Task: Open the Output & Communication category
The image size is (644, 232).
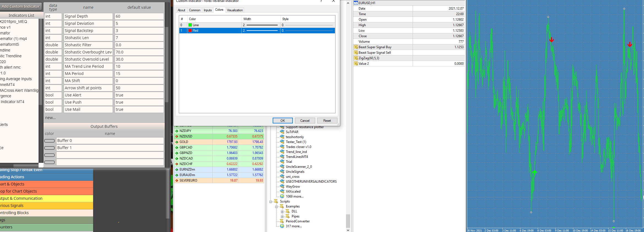Action: coord(47,198)
